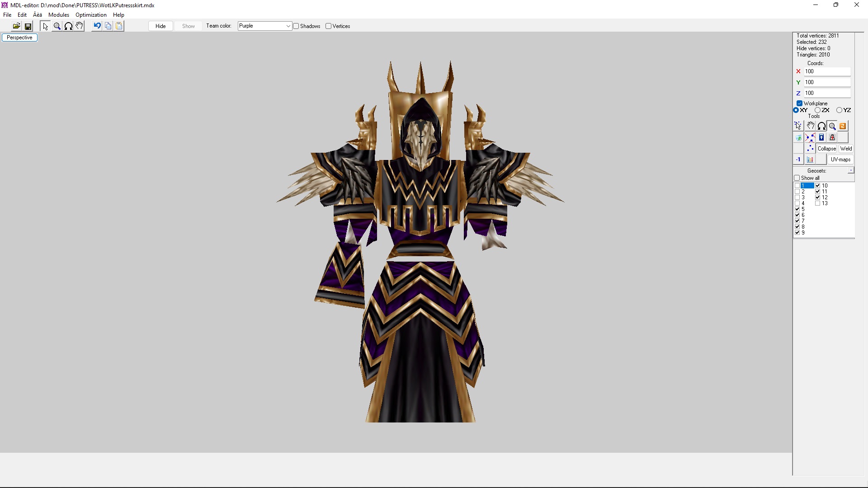Click the red extrude icon in Tools panel
The height and width of the screenshot is (488, 868).
point(832,137)
